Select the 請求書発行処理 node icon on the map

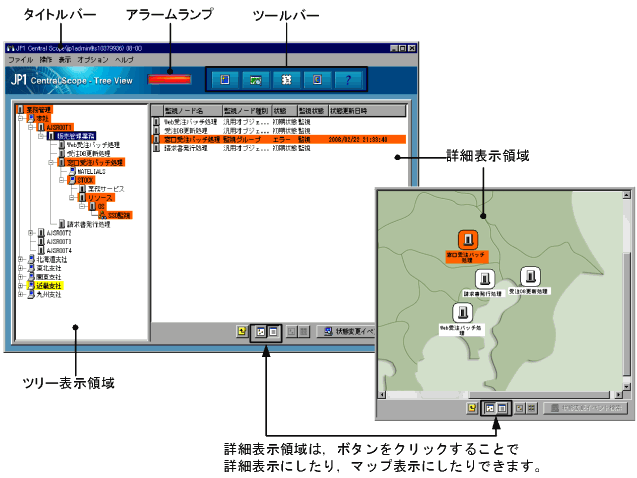pyautogui.click(x=485, y=279)
